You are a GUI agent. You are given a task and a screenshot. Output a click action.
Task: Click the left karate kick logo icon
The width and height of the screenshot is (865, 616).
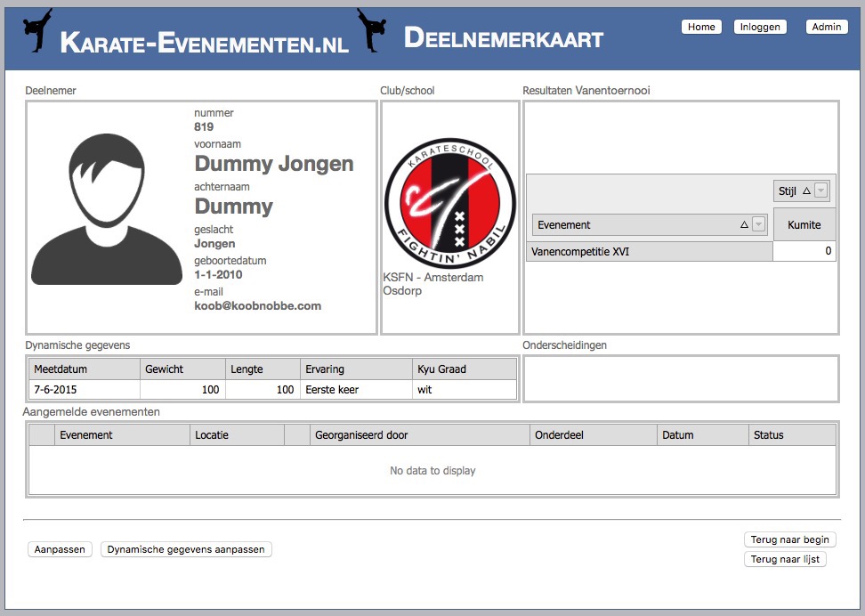pos(36,34)
